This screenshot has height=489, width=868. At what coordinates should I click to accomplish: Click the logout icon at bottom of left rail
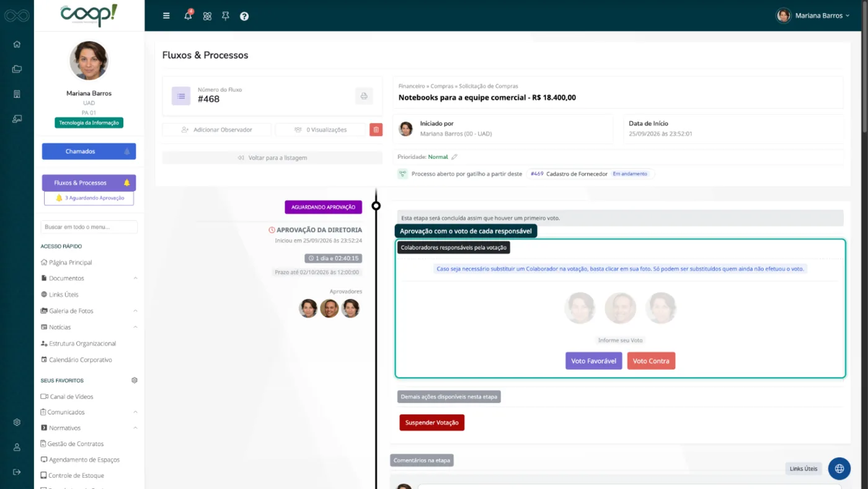coord(17,472)
